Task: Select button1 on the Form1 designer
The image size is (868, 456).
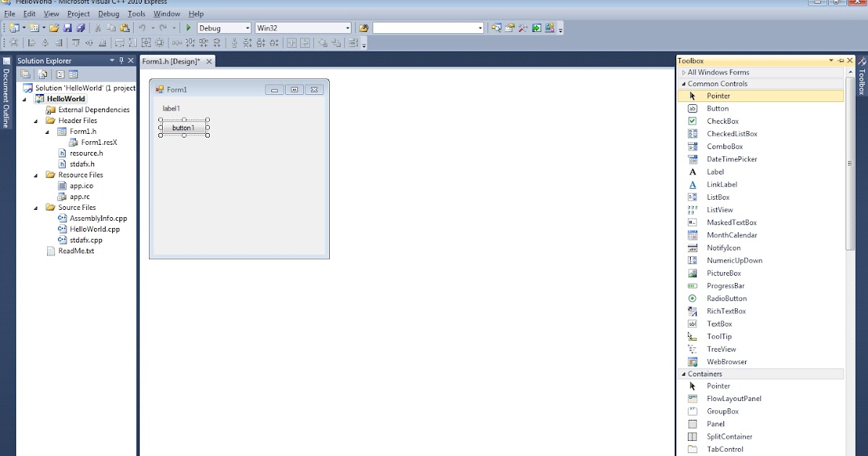Action: [184, 128]
